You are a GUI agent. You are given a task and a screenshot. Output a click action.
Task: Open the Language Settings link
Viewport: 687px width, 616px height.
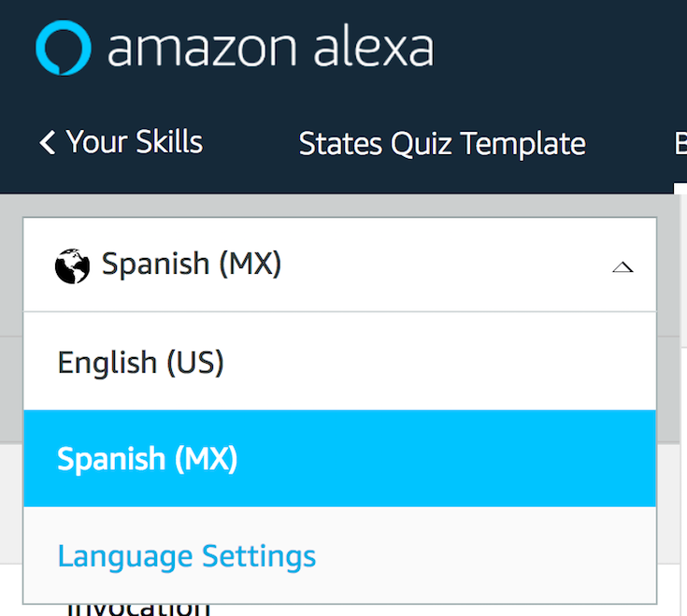point(186,556)
